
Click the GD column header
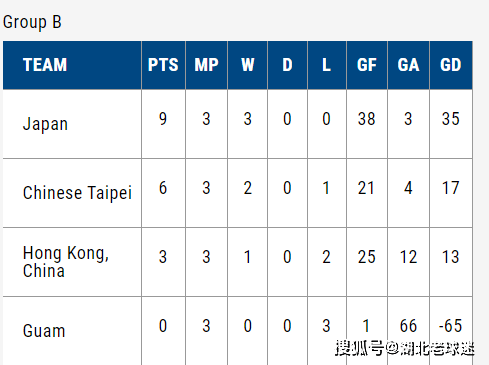[x=451, y=65]
